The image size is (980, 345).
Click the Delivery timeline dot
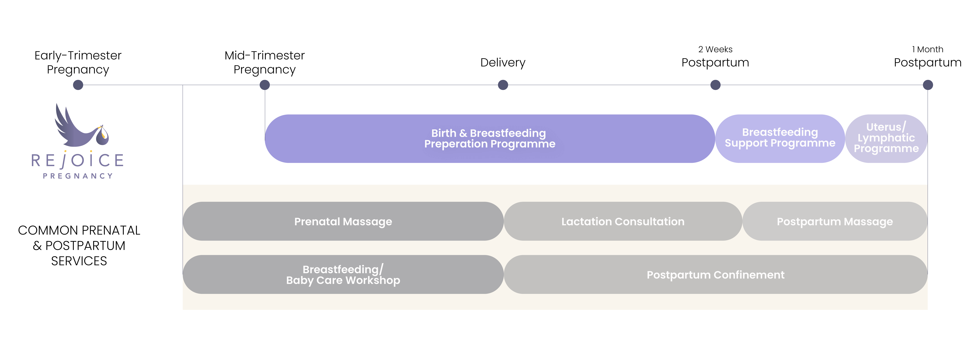click(503, 85)
